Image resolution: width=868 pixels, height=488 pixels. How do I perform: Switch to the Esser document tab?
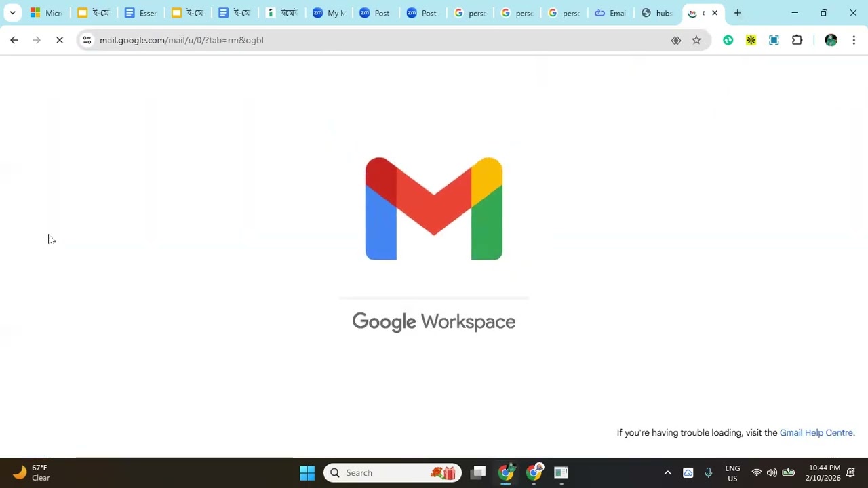coord(140,13)
